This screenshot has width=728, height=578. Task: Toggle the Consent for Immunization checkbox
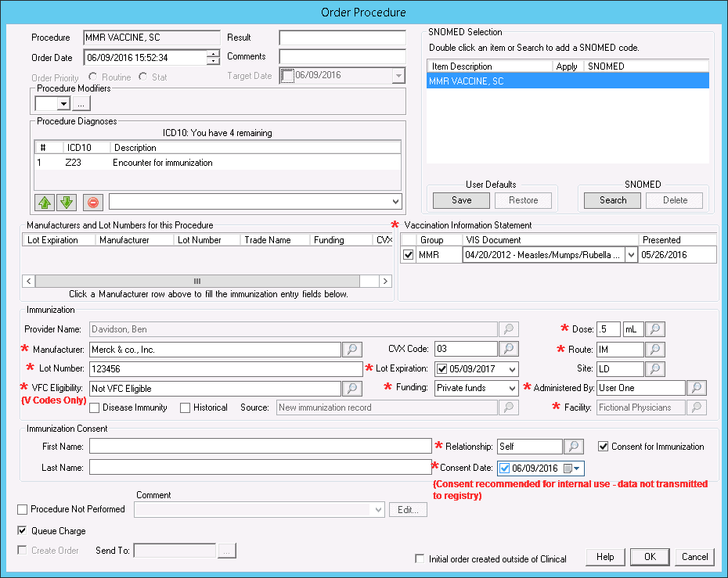tap(603, 447)
